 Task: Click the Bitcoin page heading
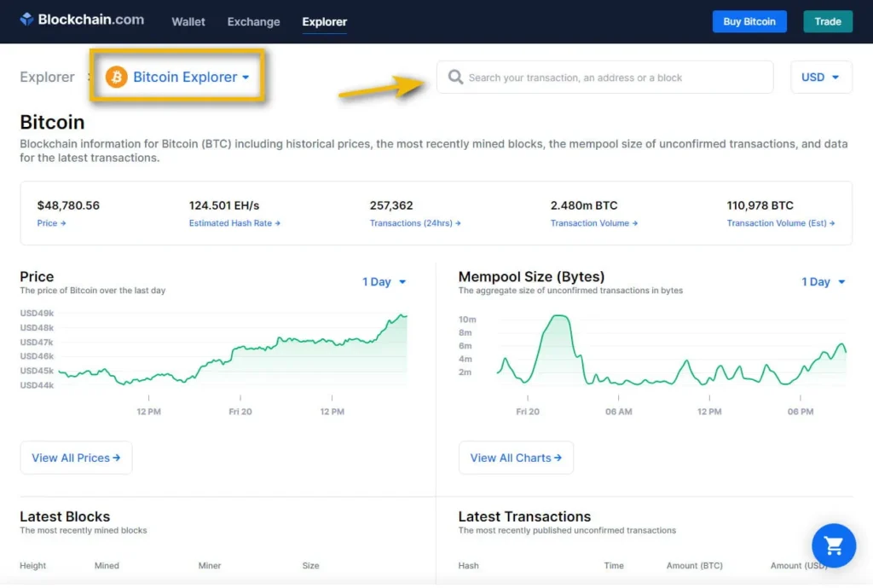pos(52,123)
